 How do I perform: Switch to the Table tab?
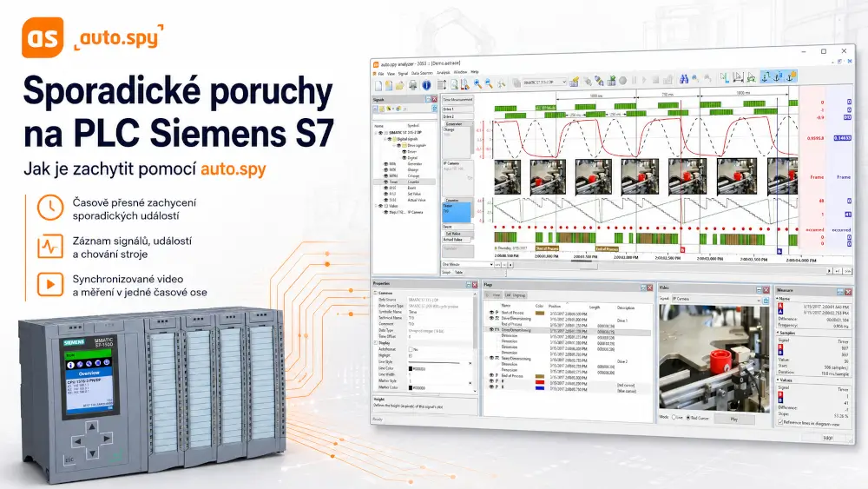pos(458,272)
